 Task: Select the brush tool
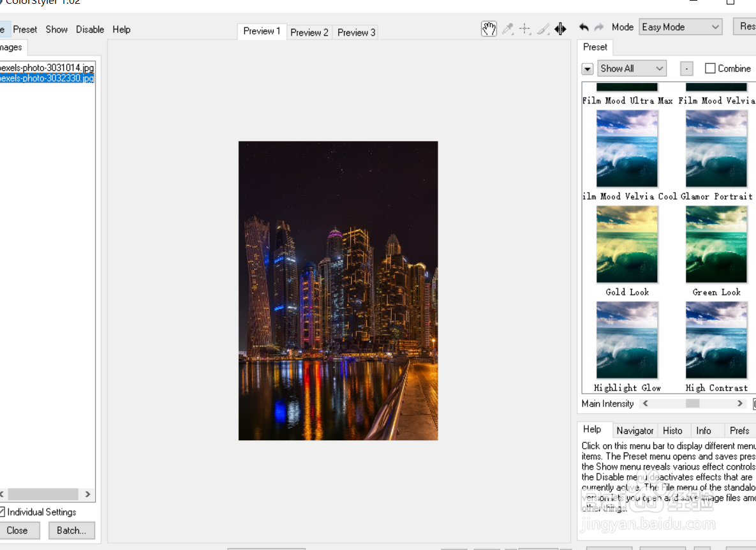click(x=543, y=29)
